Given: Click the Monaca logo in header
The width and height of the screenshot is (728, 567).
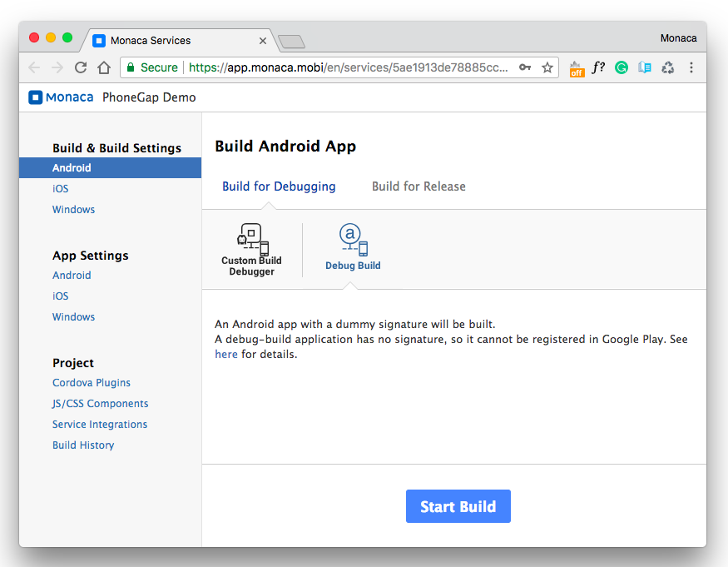Looking at the screenshot, I should point(61,97).
